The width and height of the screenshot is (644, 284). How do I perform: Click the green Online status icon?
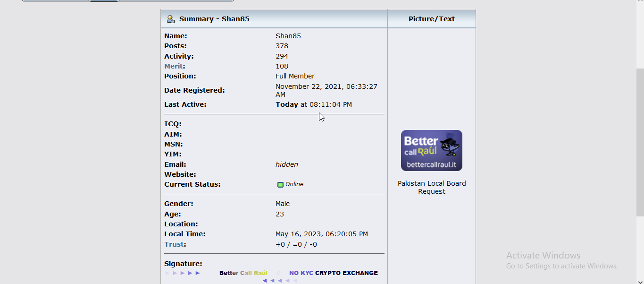pos(280,185)
